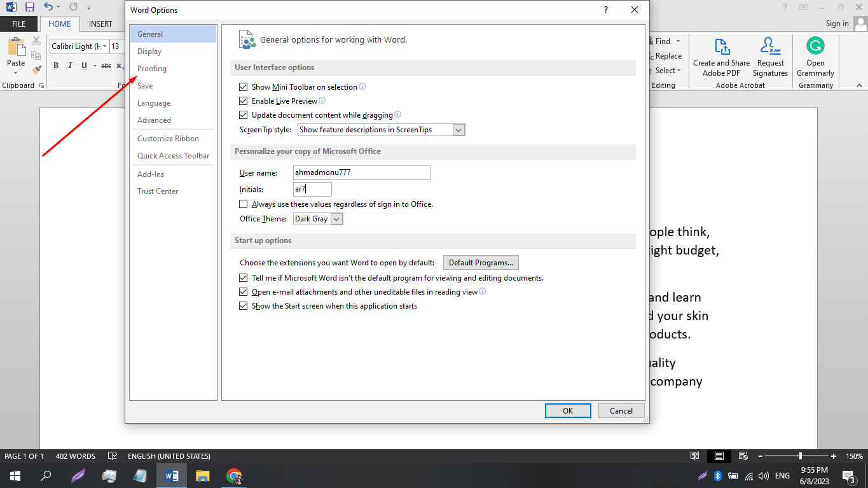This screenshot has height=488, width=868.
Task: Switch to the INSERT tab
Action: pyautogui.click(x=100, y=24)
